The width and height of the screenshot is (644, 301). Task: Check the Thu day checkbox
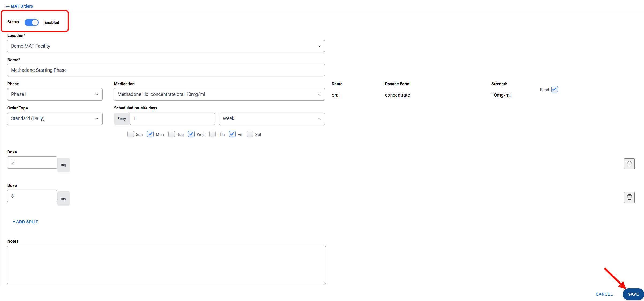(x=213, y=134)
